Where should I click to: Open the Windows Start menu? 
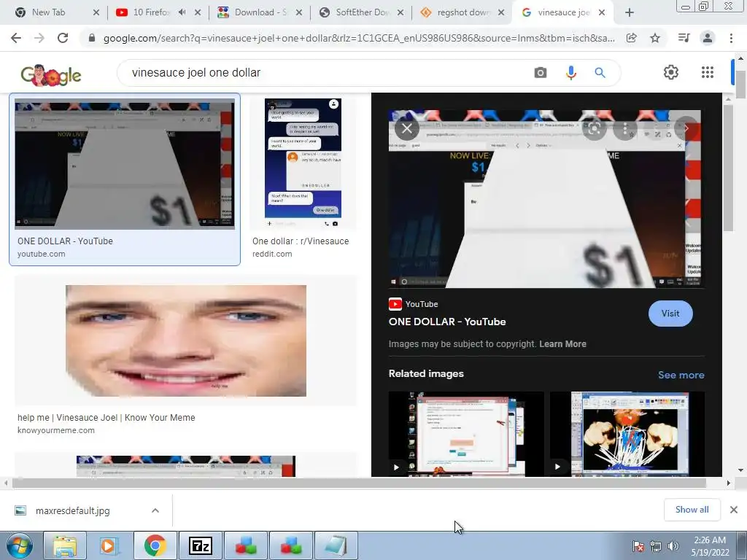pyautogui.click(x=19, y=545)
